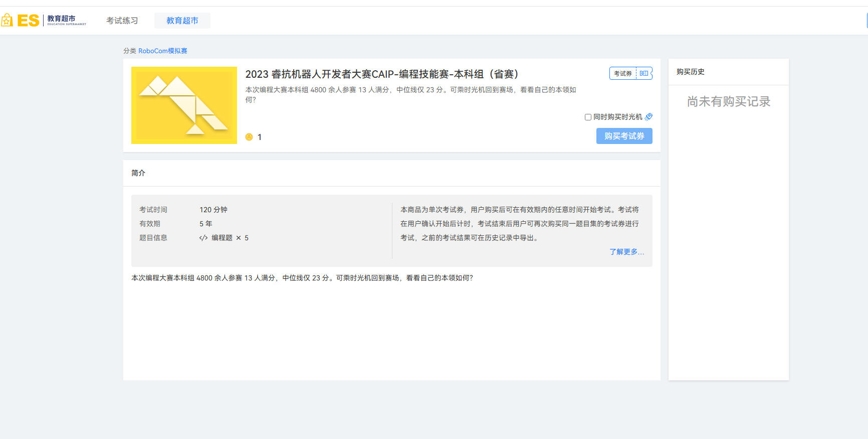This screenshot has height=439, width=868.
Task: Follow the RoboCom模拟赛 category link
Action: click(x=163, y=51)
